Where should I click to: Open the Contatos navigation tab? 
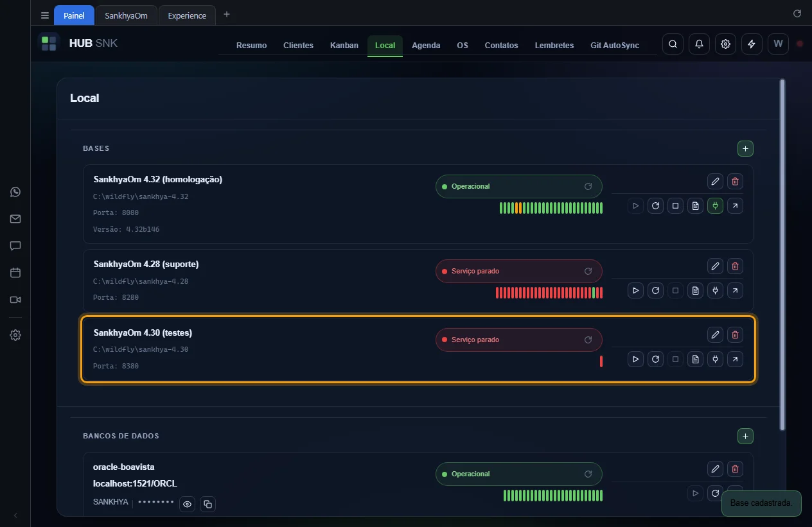501,46
